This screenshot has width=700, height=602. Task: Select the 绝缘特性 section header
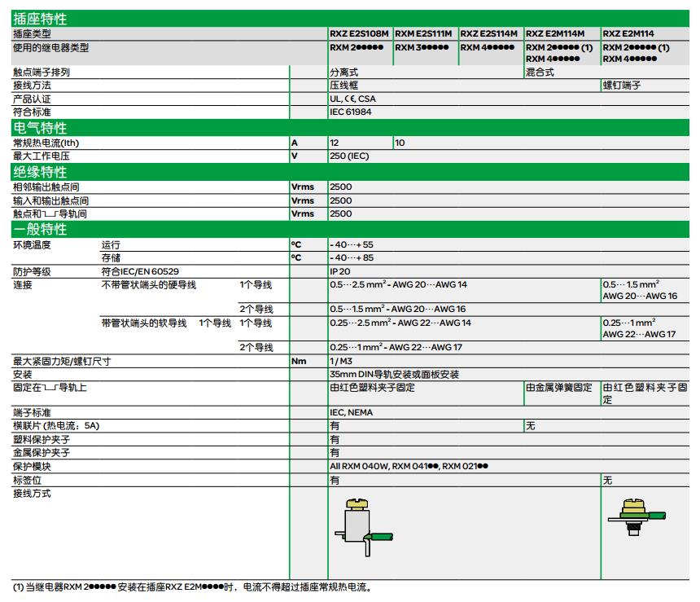point(349,172)
